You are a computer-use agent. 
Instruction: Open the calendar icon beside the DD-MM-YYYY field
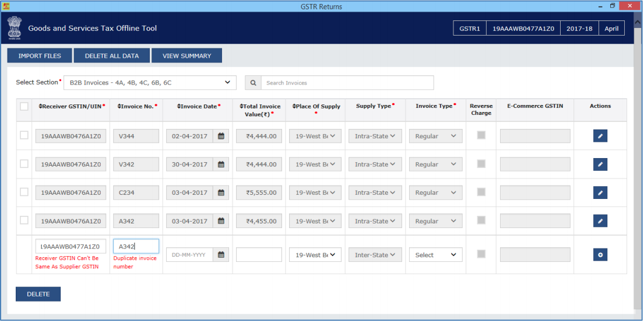point(221,254)
